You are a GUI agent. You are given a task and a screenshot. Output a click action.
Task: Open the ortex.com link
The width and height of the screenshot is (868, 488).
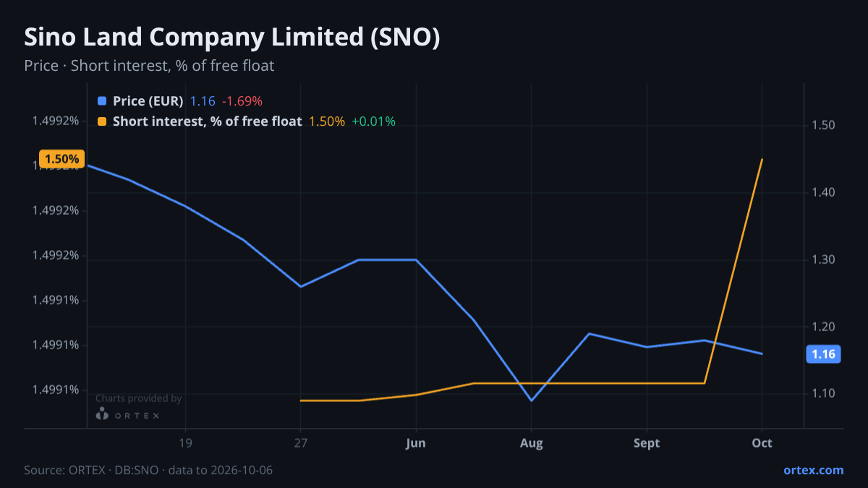click(814, 470)
